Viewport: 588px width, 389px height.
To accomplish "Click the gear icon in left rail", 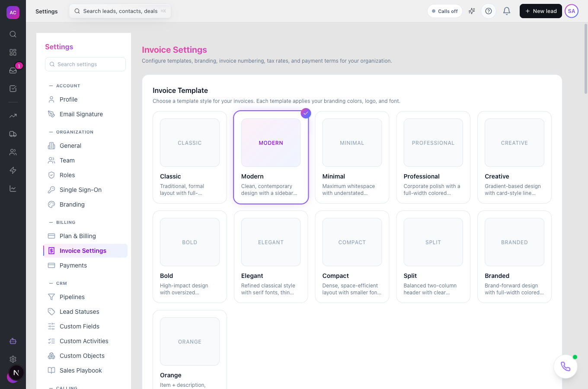I will tap(13, 359).
